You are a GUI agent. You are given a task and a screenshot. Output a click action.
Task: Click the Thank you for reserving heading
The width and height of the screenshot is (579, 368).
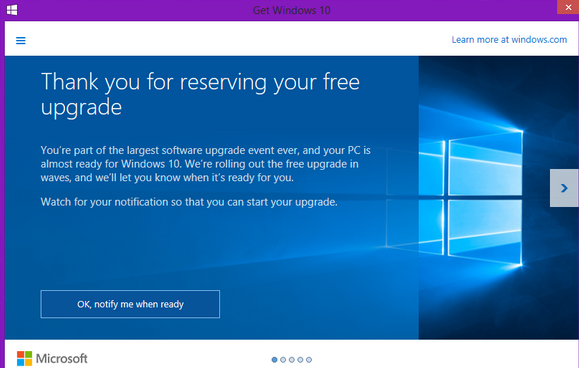tap(200, 94)
